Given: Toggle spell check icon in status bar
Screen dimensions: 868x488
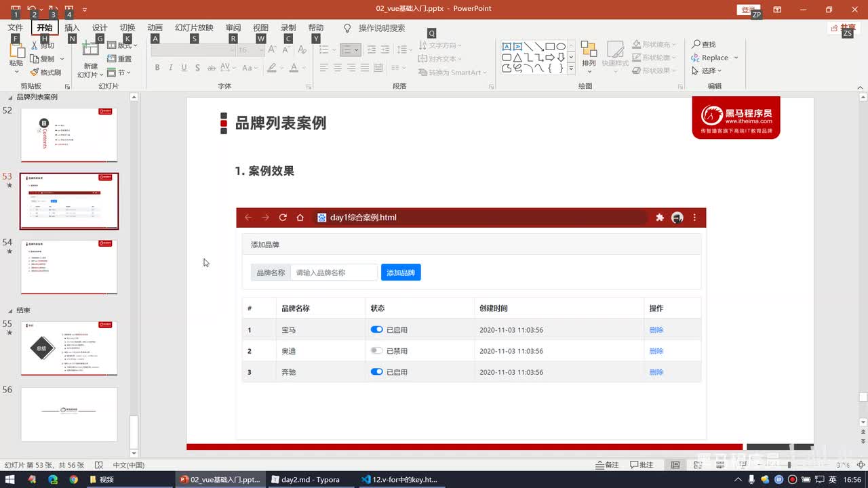Looking at the screenshot, I should (99, 465).
